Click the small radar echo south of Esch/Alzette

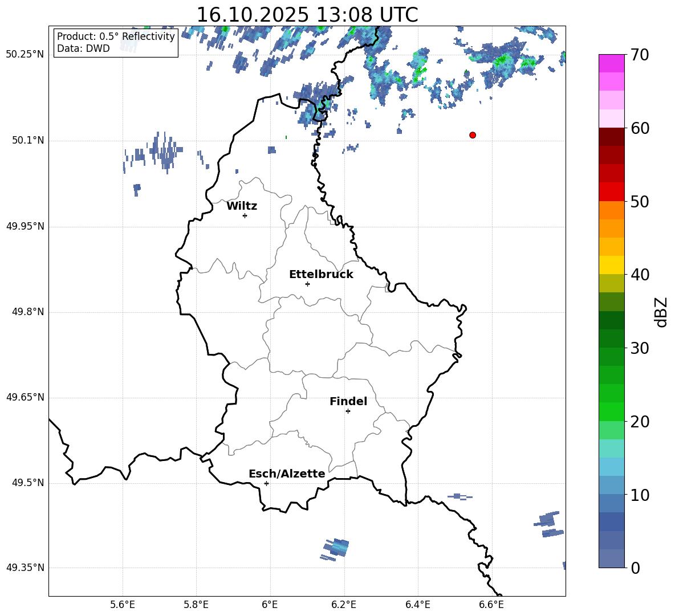(x=335, y=549)
